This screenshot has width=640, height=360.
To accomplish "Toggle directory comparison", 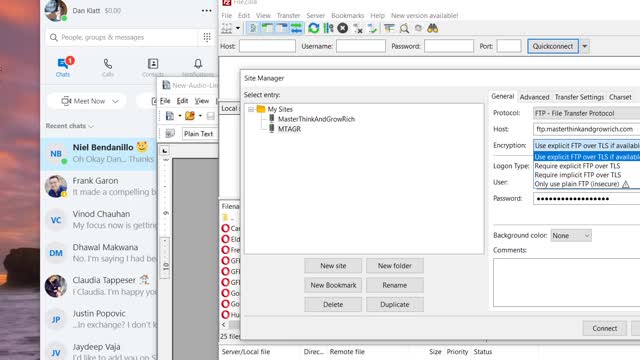I will click(404, 28).
